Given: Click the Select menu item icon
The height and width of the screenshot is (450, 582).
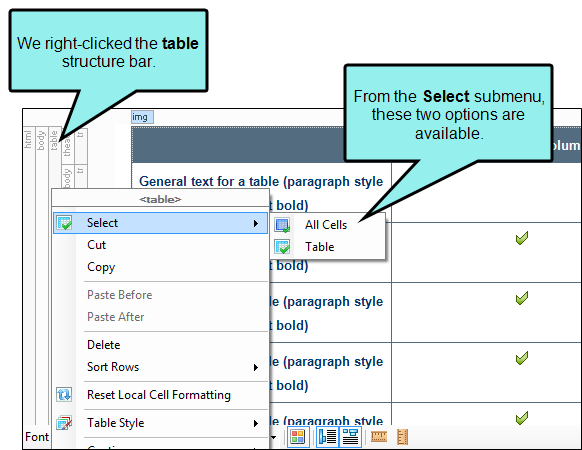Looking at the screenshot, I should pos(64,223).
